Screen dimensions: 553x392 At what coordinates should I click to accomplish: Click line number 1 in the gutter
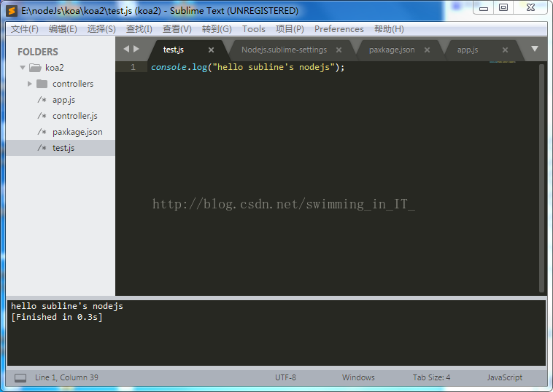133,67
